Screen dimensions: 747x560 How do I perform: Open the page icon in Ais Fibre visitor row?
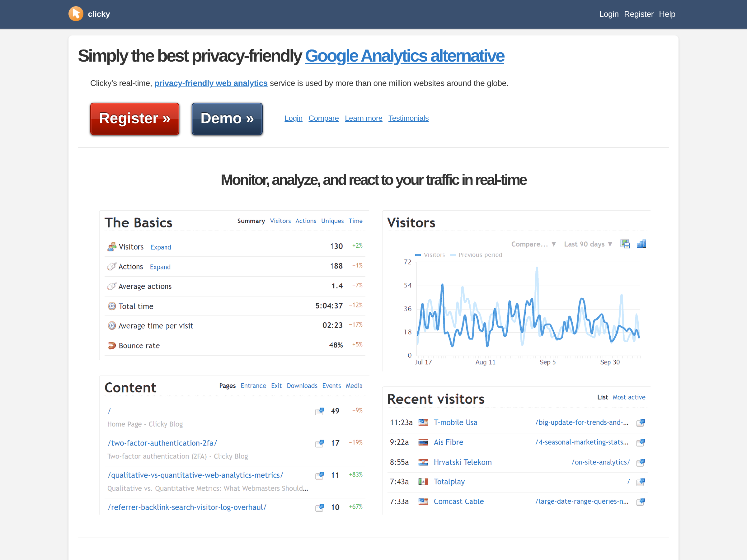641,442
